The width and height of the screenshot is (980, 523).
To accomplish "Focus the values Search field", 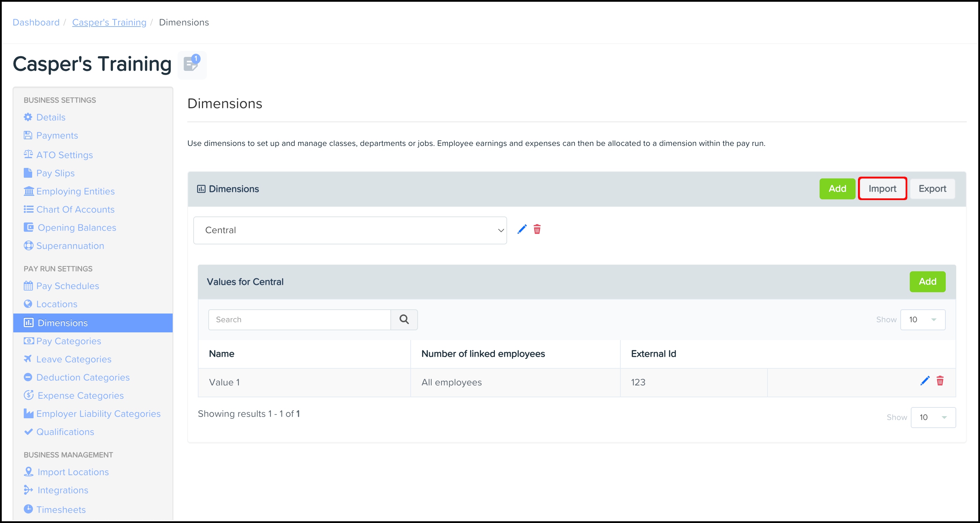I will point(300,319).
